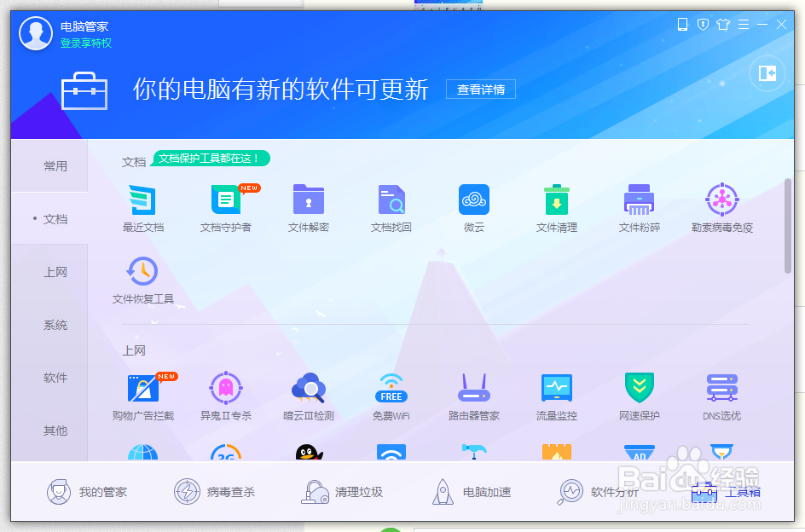
Task: Click the user avatar icon
Action: (36, 33)
